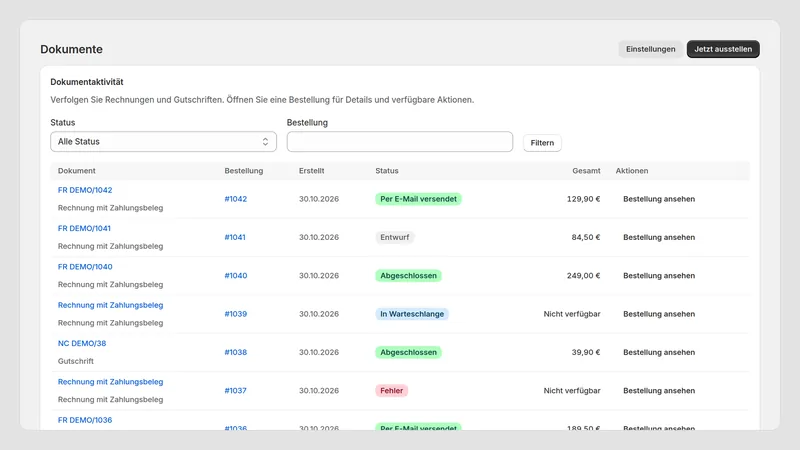Click Nicht verfügbar in the #1037 row
Screen dimensions: 800x450
(x=572, y=390)
